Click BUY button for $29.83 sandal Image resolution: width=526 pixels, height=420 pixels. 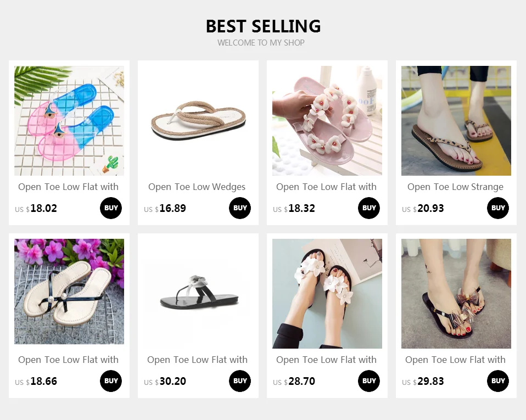point(498,381)
